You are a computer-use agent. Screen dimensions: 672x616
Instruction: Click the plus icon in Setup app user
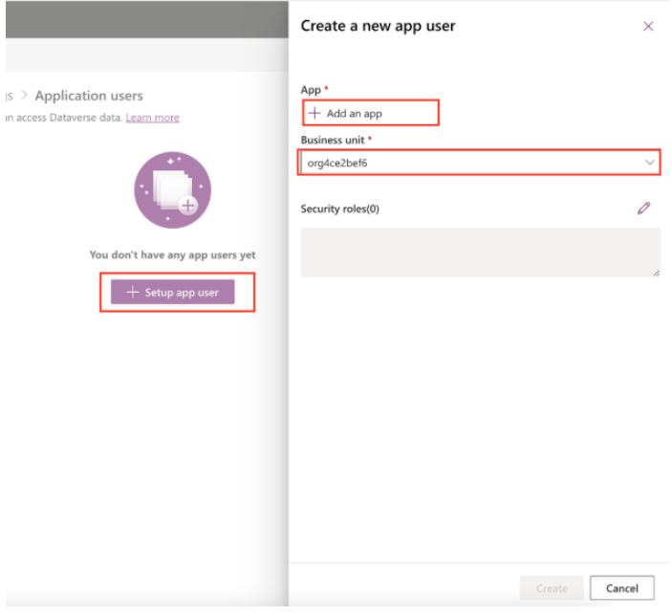[134, 293]
